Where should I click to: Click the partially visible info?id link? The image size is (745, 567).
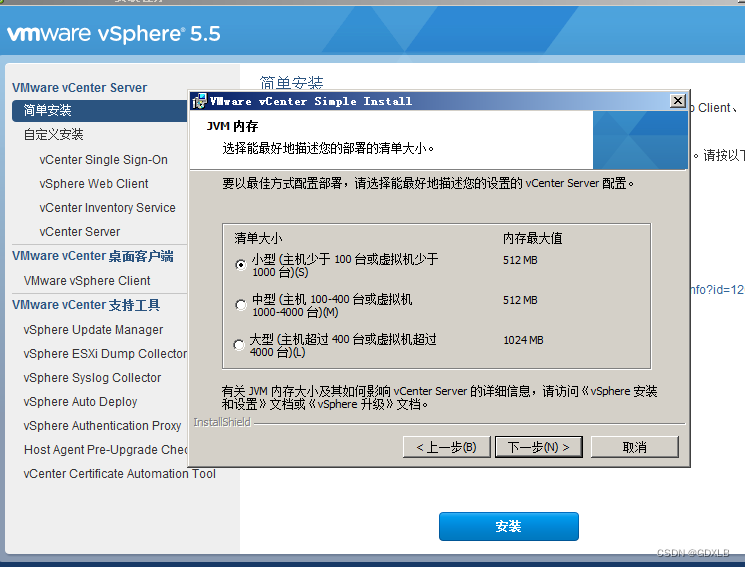717,289
